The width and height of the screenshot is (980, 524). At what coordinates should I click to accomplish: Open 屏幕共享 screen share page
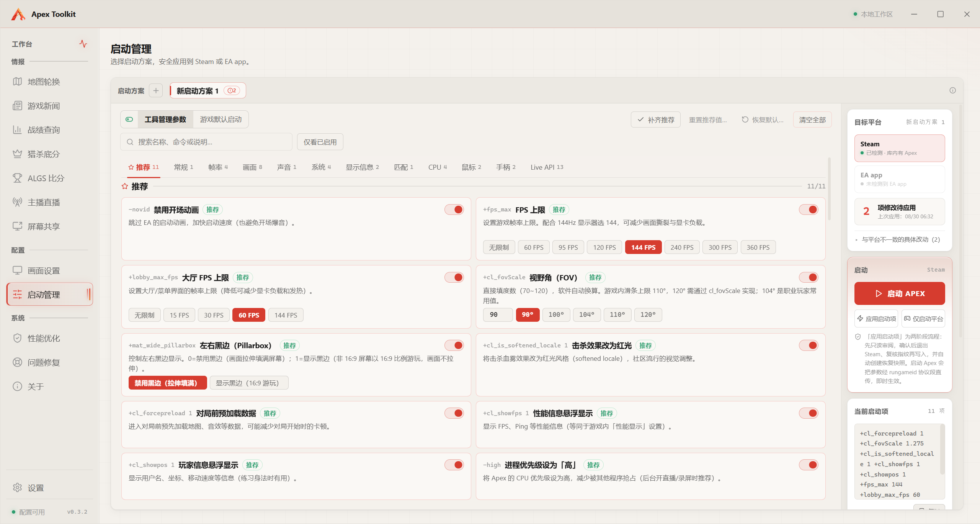pyautogui.click(x=49, y=226)
